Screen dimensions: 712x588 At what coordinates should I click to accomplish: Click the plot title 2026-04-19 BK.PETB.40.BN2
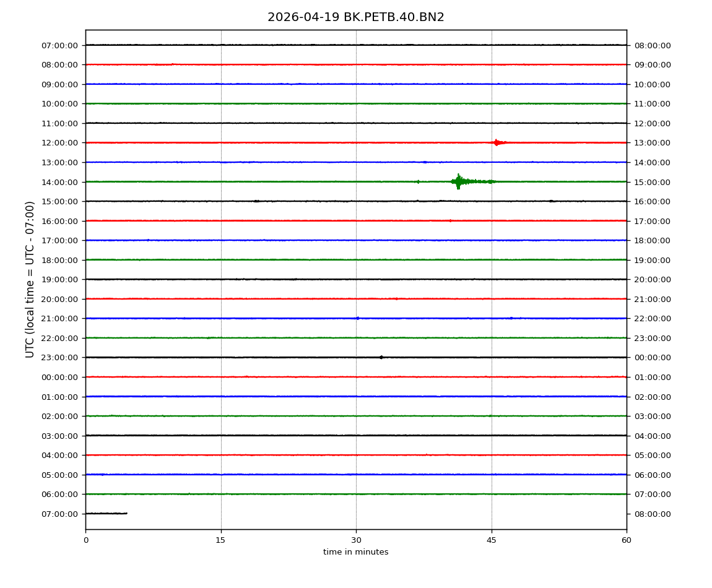pyautogui.click(x=355, y=17)
